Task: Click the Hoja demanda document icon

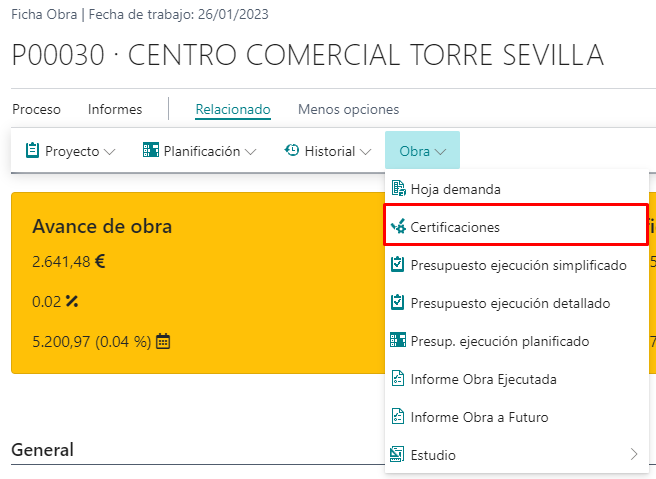Action: tap(398, 188)
